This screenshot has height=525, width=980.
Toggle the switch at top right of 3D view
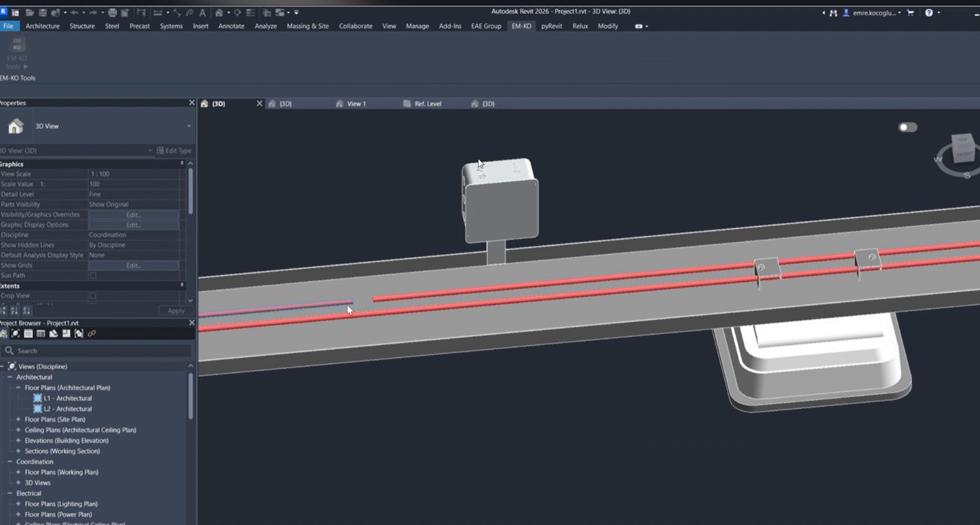[908, 127]
